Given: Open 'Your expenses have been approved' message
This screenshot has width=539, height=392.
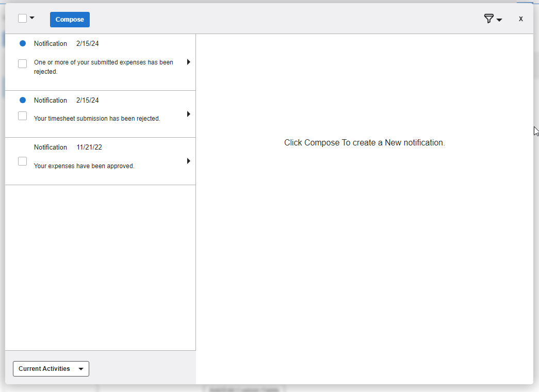Looking at the screenshot, I should (84, 166).
